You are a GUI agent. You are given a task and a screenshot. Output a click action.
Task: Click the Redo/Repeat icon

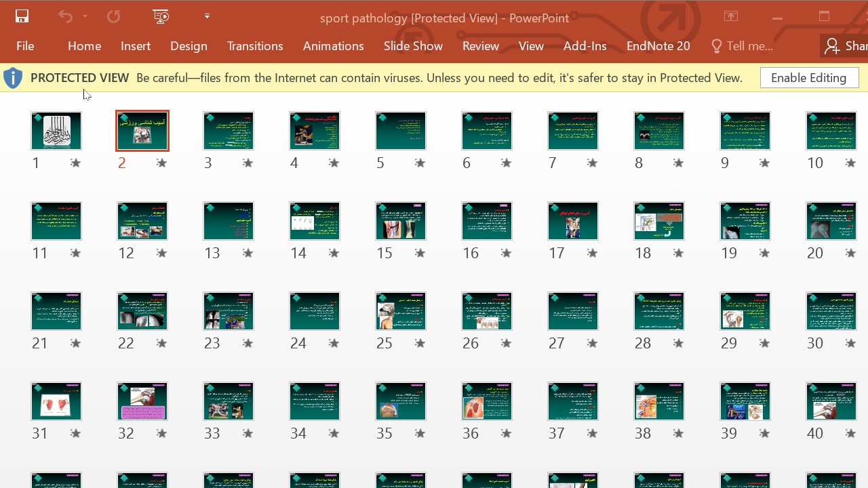pyautogui.click(x=113, y=16)
